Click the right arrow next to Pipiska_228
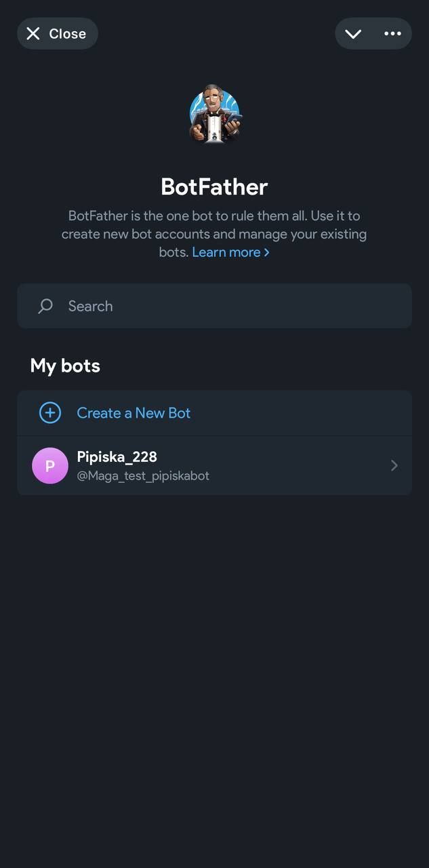This screenshot has height=868, width=429. click(394, 465)
